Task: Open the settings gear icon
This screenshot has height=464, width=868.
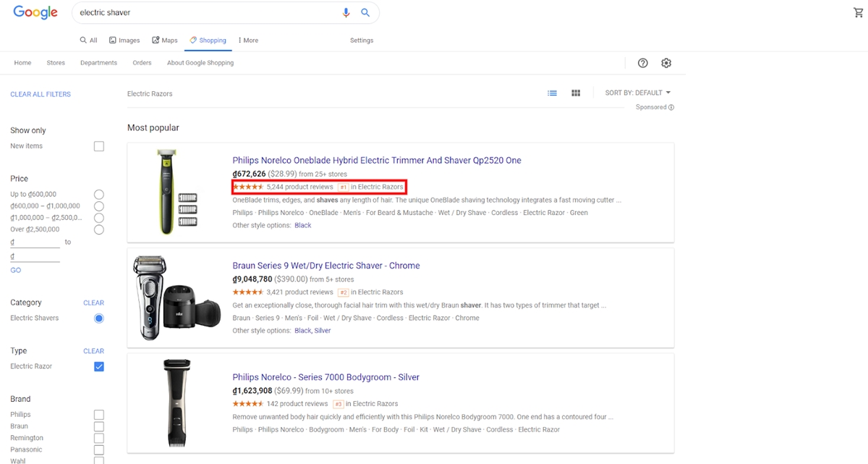Action: tap(666, 63)
